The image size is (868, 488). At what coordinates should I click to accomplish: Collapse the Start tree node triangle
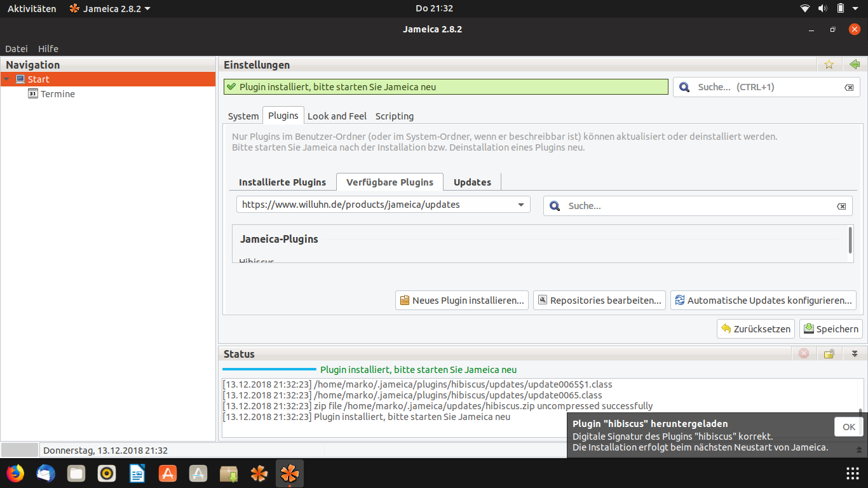6,79
